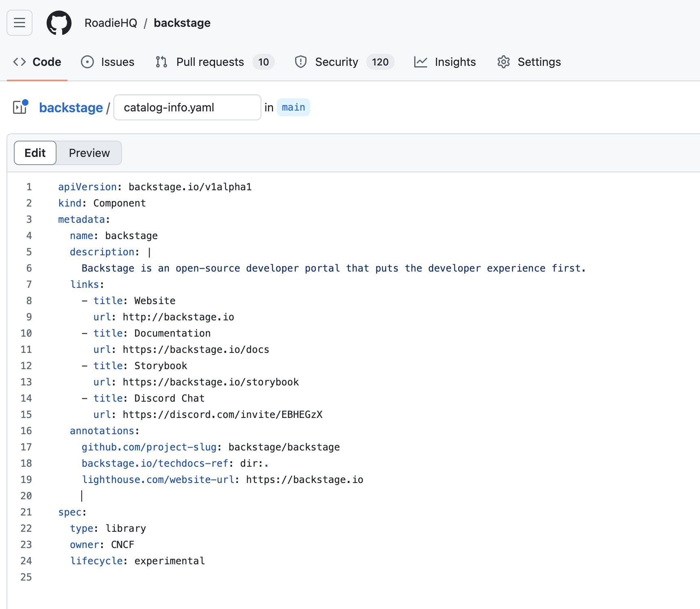The height and width of the screenshot is (609, 700).
Task: Click the spec key on line 21
Action: pos(70,512)
